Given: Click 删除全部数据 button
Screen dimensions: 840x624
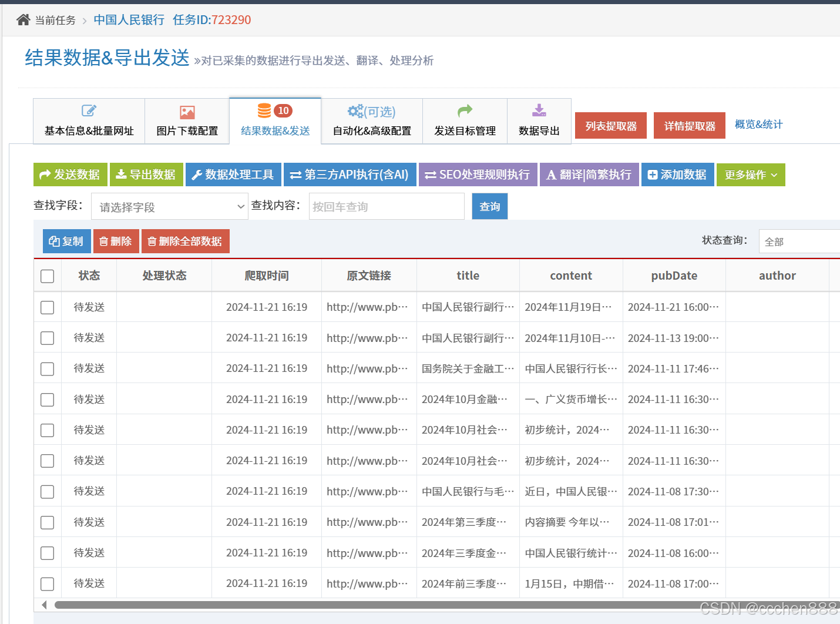Looking at the screenshot, I should (x=186, y=241).
